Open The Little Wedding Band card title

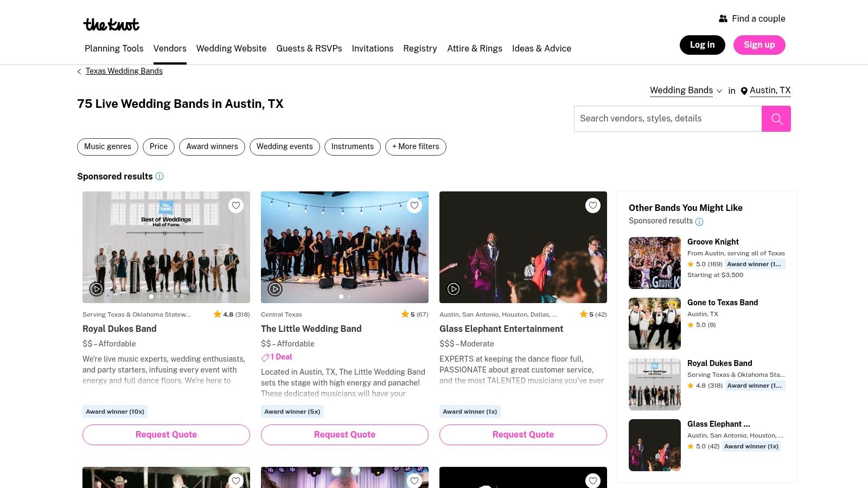(x=311, y=329)
